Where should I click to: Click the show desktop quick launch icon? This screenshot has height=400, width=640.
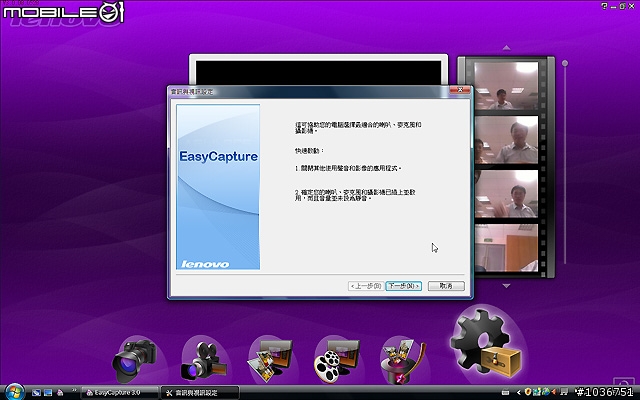48,393
